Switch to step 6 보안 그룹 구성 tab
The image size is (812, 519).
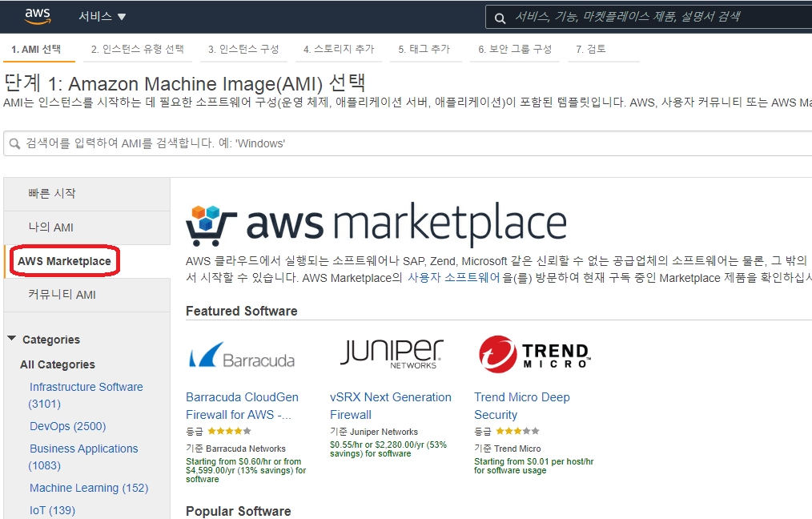(515, 49)
